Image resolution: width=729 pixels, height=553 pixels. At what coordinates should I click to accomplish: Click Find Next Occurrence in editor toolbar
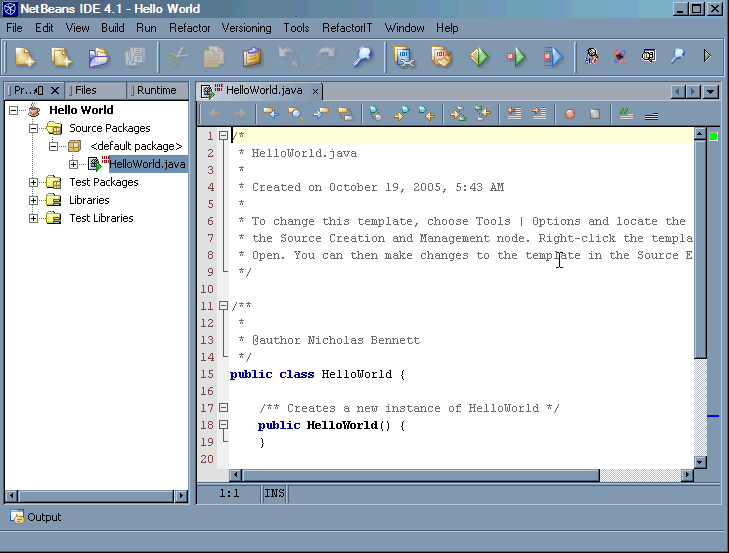click(x=321, y=113)
